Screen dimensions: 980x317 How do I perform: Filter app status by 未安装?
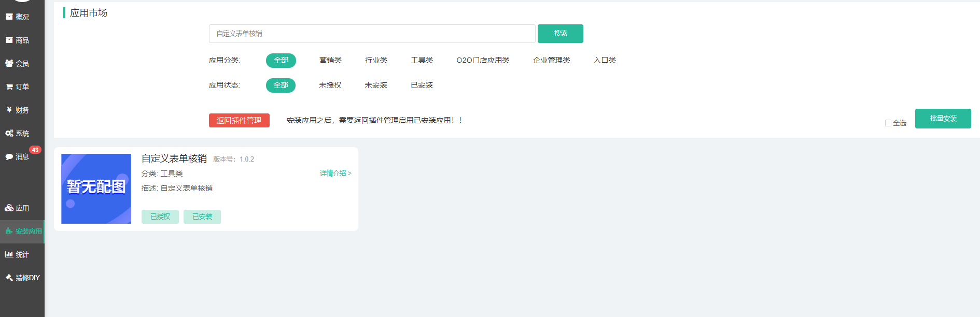pos(376,85)
